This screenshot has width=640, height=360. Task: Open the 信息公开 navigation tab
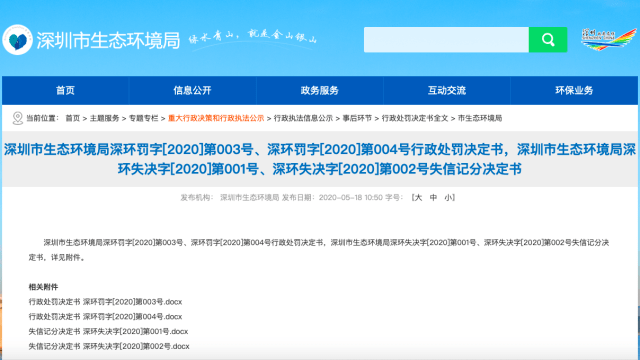coord(192,90)
